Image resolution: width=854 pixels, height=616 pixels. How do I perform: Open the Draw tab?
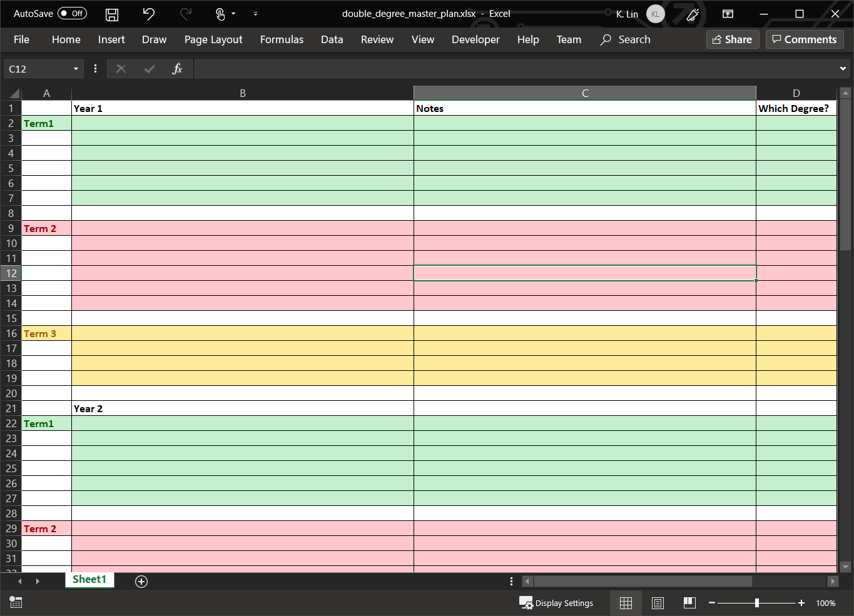(x=154, y=39)
